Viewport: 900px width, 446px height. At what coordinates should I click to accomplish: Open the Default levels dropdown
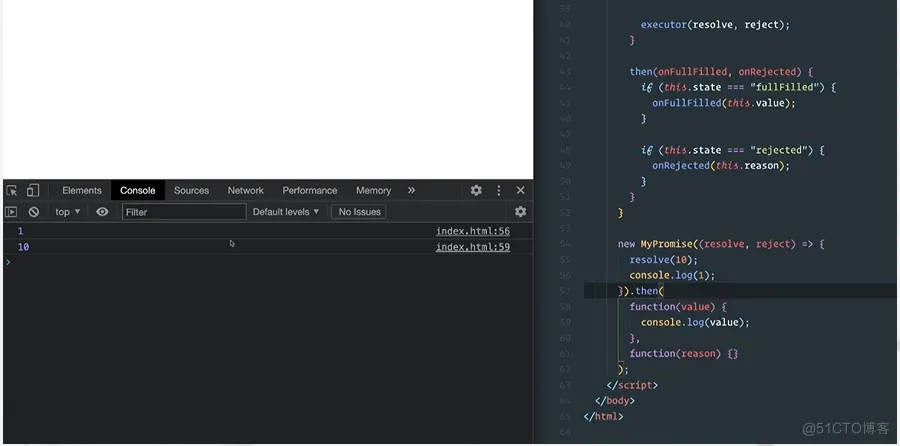[x=286, y=212]
